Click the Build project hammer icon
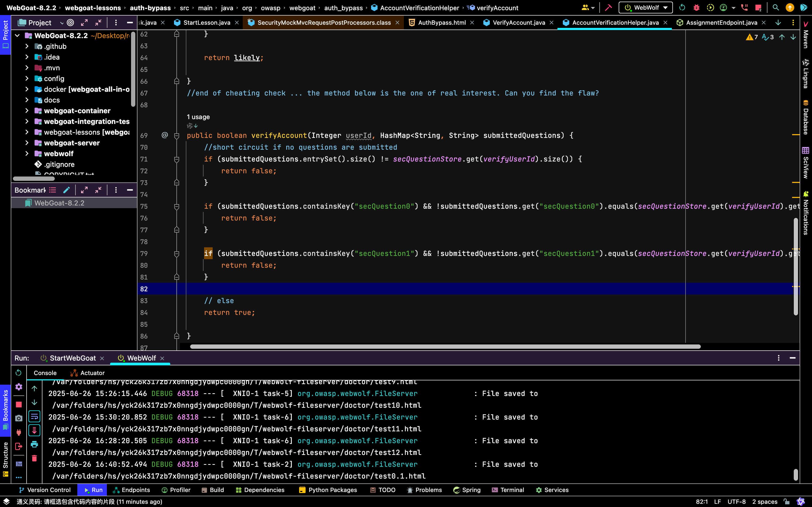This screenshot has width=812, height=507. pyautogui.click(x=608, y=8)
